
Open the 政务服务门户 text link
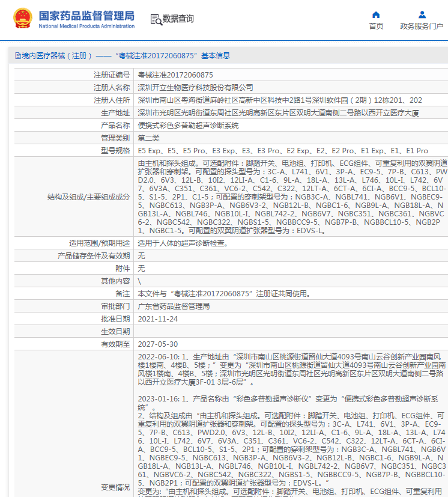point(422,26)
